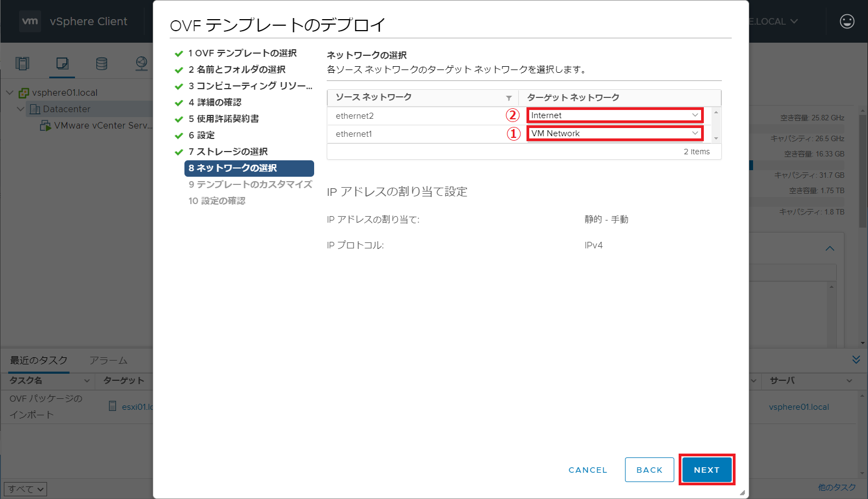Open the user account dropdown at top right
868x499 pixels.
click(774, 21)
